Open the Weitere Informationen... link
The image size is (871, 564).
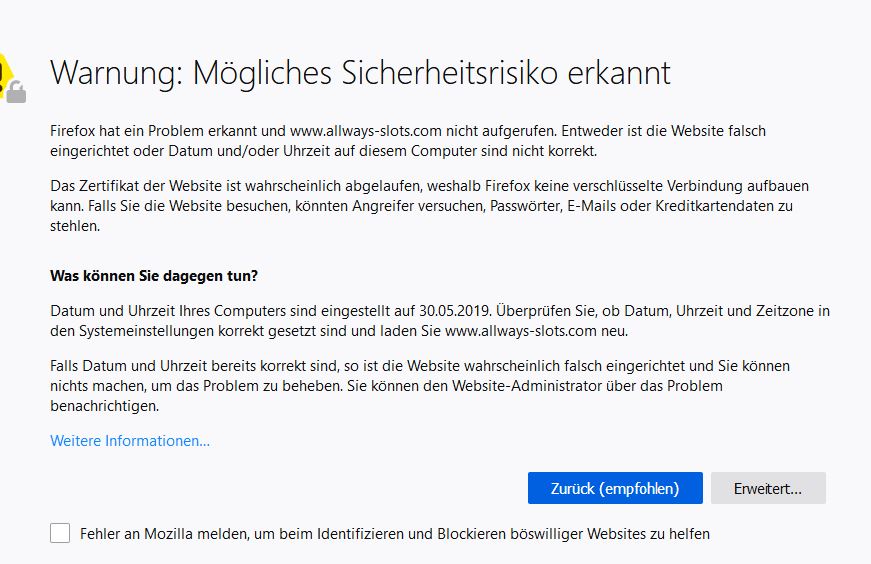pyautogui.click(x=130, y=441)
